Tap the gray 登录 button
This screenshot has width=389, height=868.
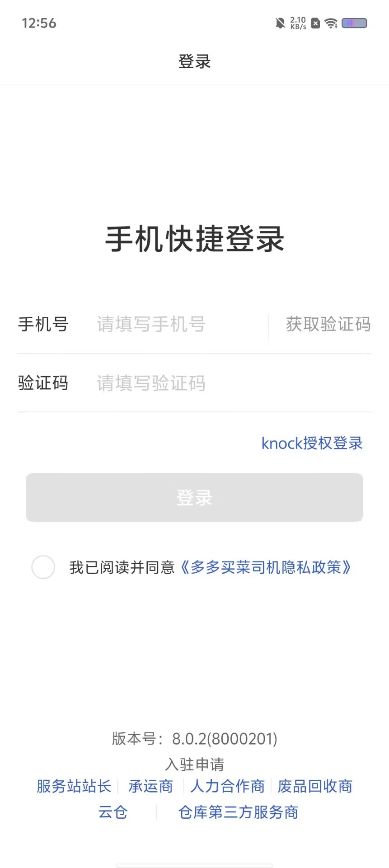[x=194, y=497]
